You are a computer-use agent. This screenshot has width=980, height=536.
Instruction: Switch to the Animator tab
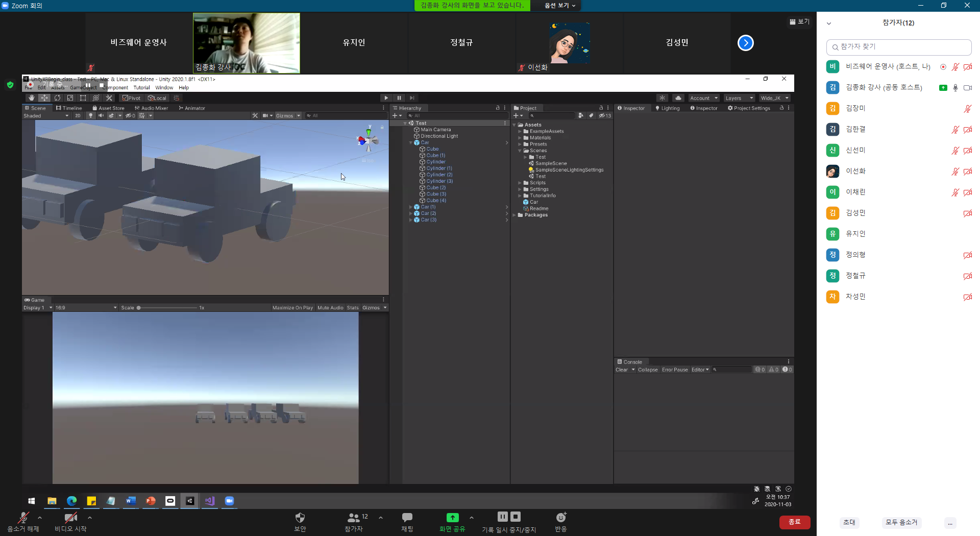(192, 108)
